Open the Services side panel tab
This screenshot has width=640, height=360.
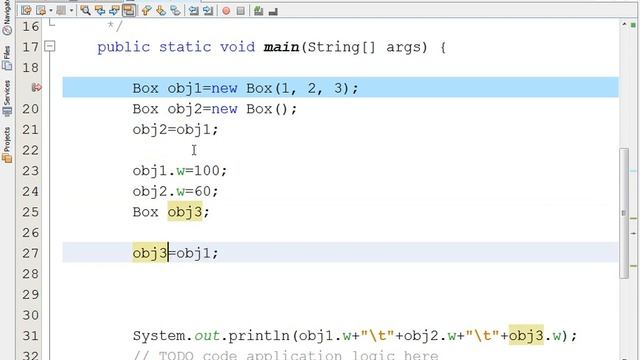tap(7, 98)
